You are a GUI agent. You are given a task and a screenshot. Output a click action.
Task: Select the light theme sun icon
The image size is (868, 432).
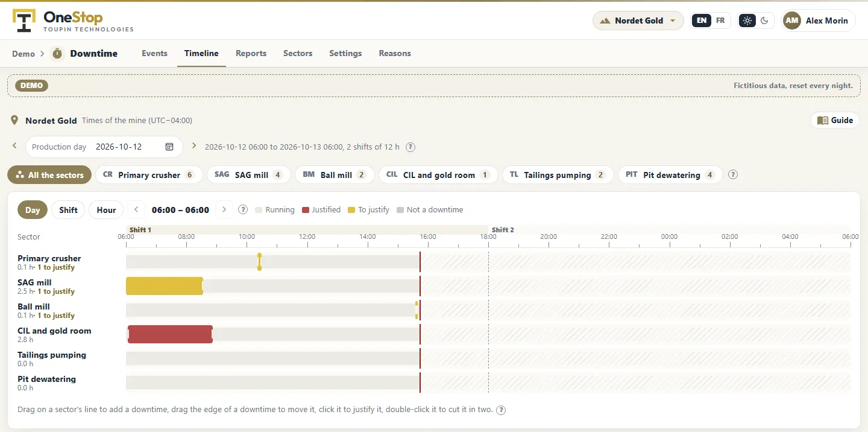coord(747,21)
